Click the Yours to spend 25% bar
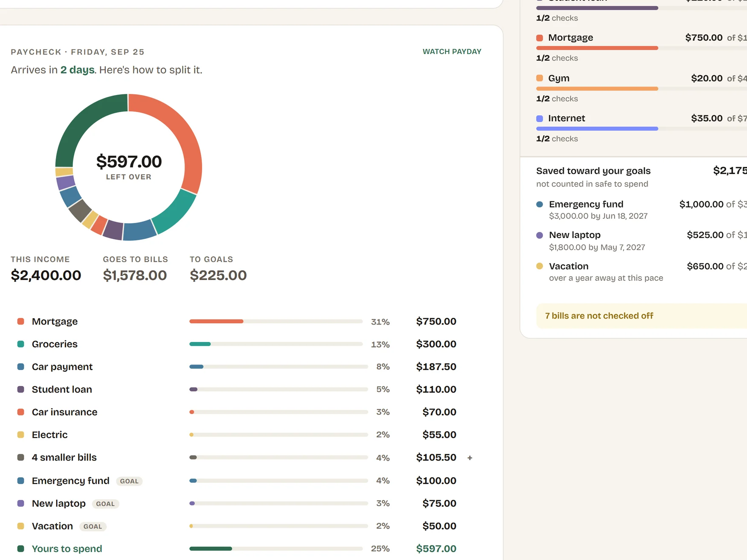The image size is (747, 560). (x=276, y=549)
